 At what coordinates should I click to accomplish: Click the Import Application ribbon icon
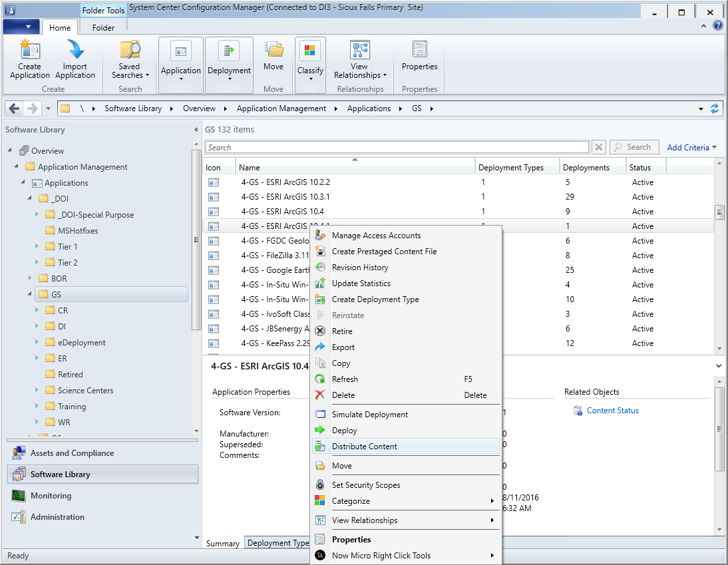click(75, 50)
